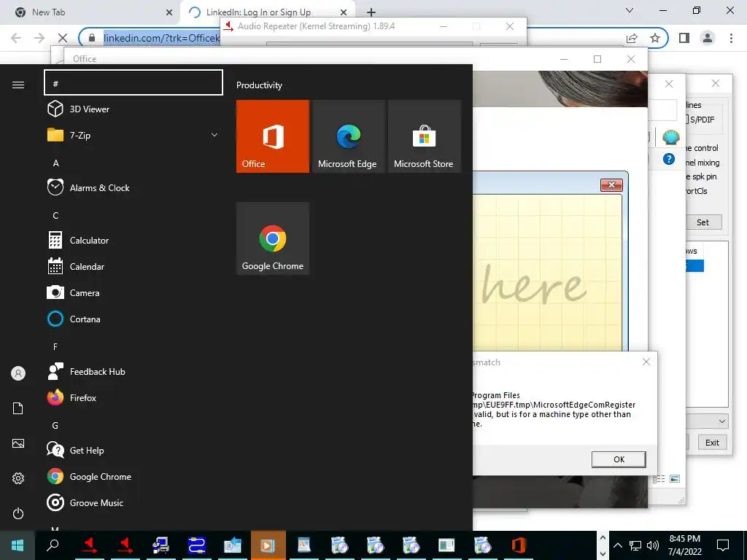747x560 pixels.
Task: Open the Calculator app
Action: pos(133,240)
